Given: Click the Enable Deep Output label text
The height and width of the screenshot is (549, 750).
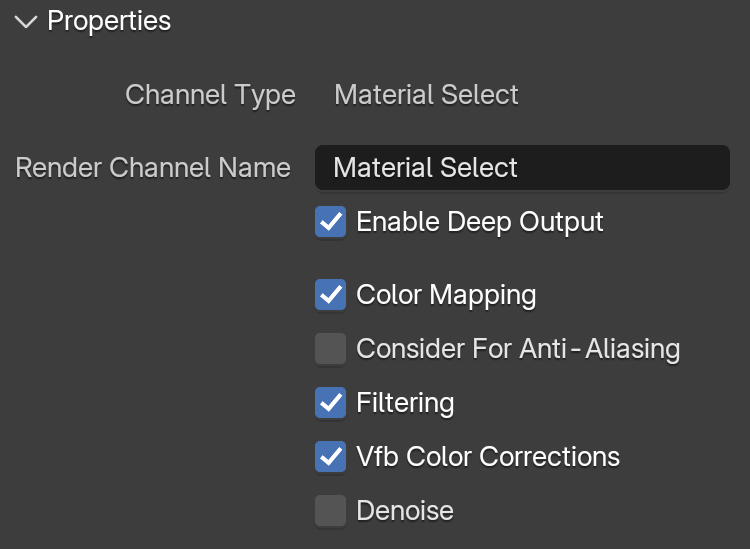Looking at the screenshot, I should click(x=480, y=222).
